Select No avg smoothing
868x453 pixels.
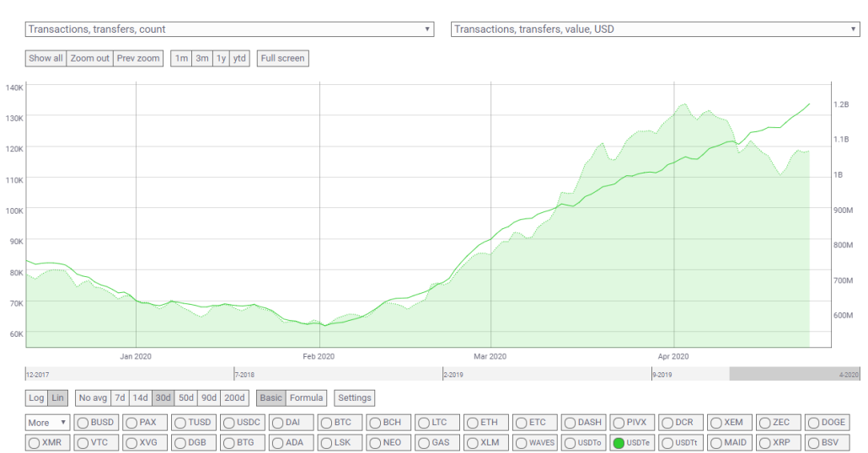coord(93,397)
